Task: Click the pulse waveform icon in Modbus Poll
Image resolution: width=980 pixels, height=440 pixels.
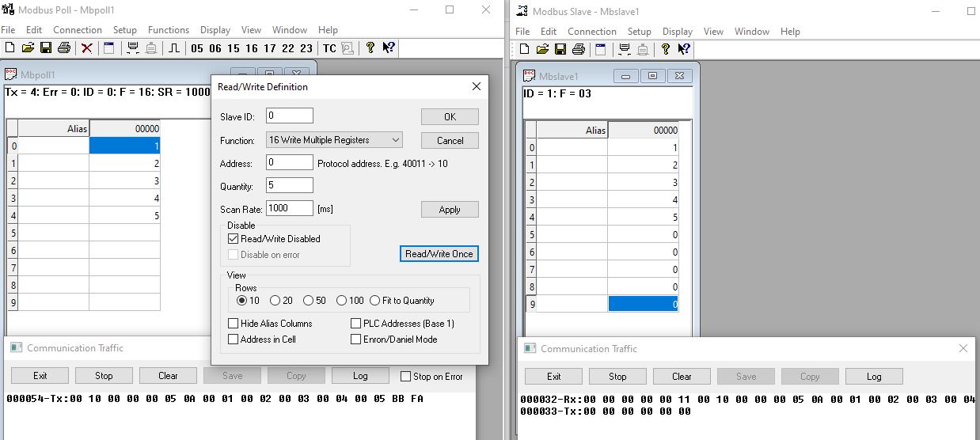Action: point(173,48)
